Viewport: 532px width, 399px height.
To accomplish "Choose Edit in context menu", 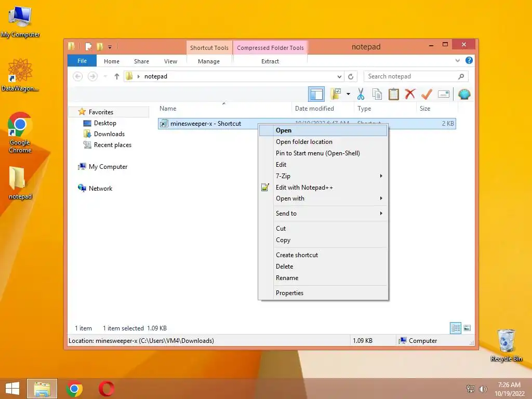I will click(x=323, y=165).
